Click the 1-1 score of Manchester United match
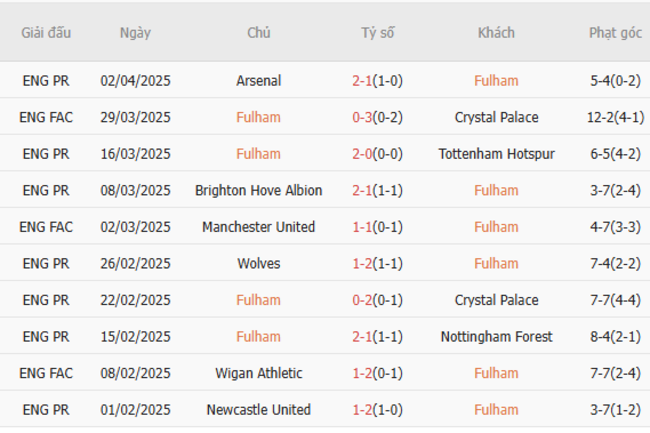 (362, 227)
